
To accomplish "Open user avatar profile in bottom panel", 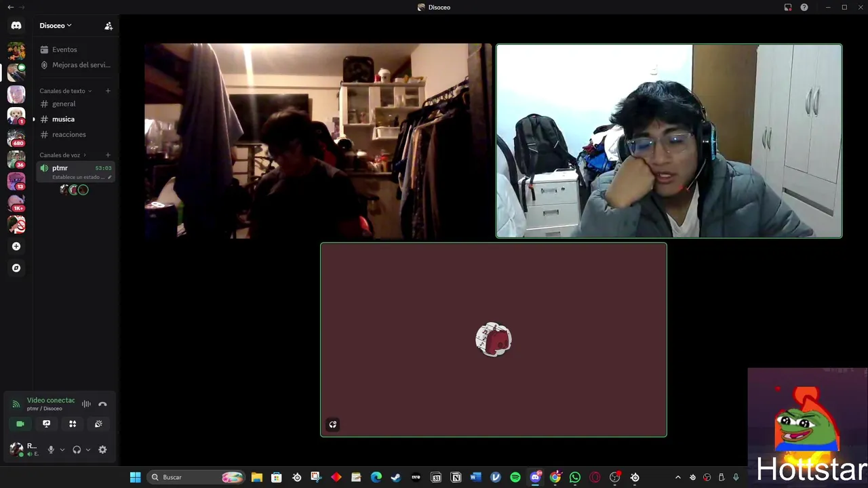I will click(x=16, y=449).
